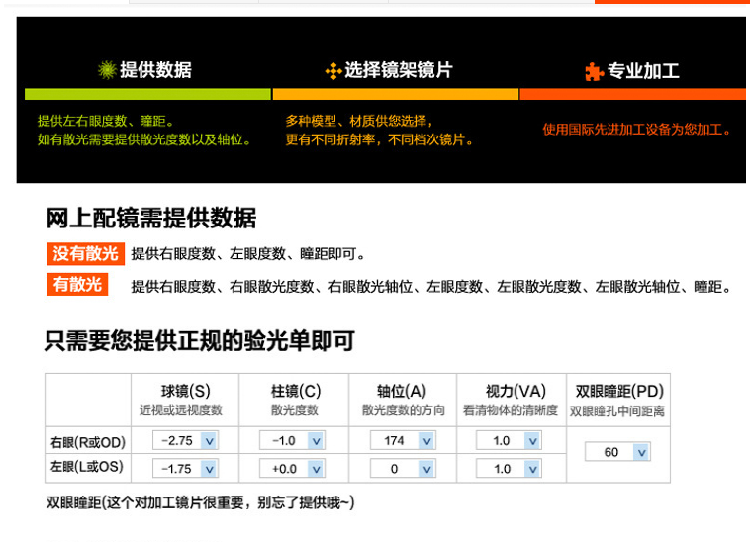Open the left eye 球镜(S) dropdown showing -1.75

click(x=185, y=469)
